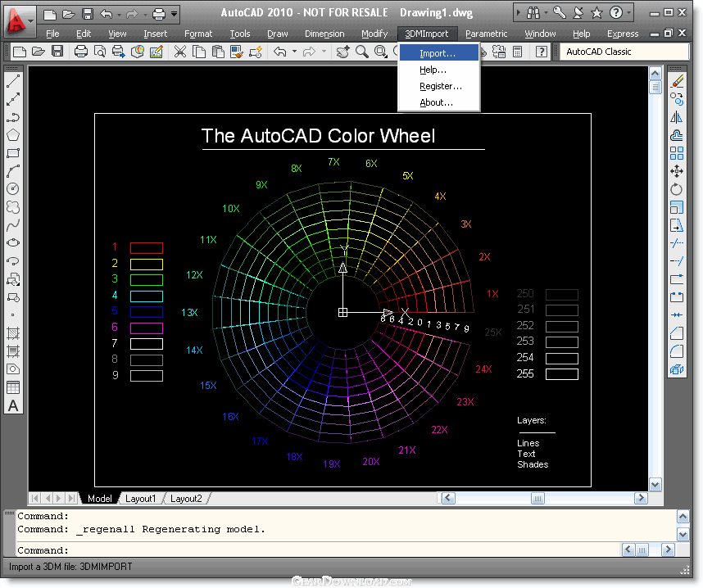The image size is (703, 588).
Task: Open About... from the 3DMImport menu
Action: pyautogui.click(x=439, y=102)
